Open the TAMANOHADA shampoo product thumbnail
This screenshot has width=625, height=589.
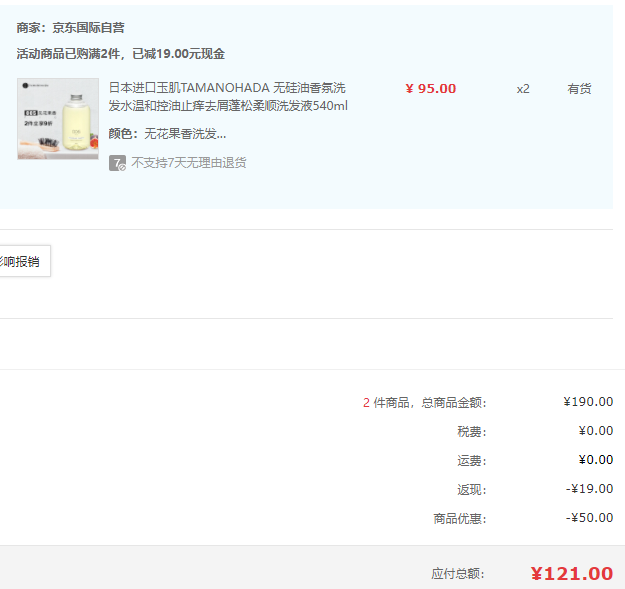[58, 119]
